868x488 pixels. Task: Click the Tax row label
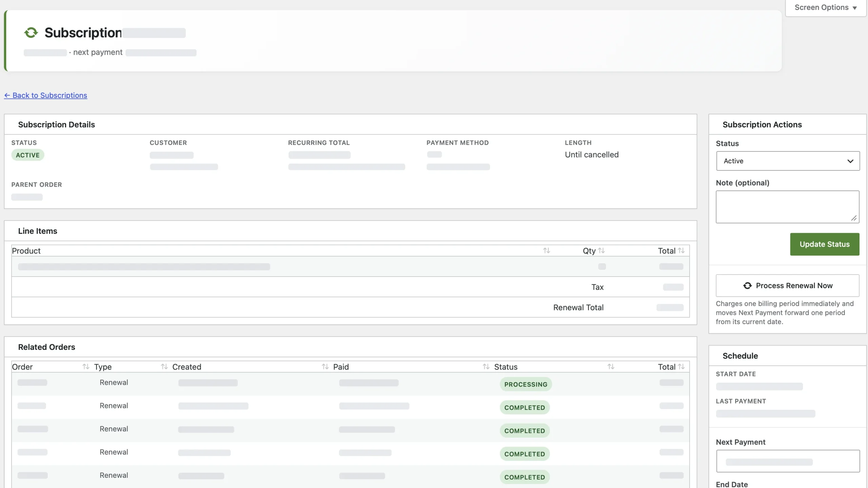coord(597,287)
